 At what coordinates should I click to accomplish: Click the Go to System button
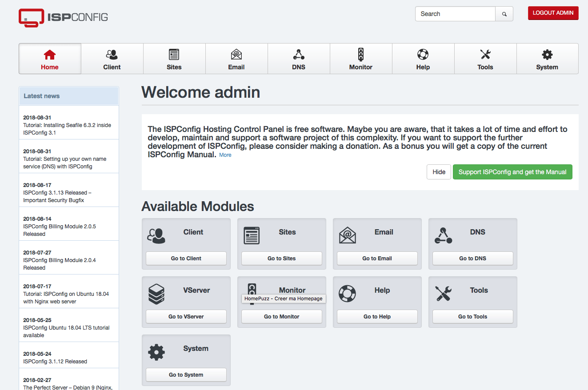[186, 374]
